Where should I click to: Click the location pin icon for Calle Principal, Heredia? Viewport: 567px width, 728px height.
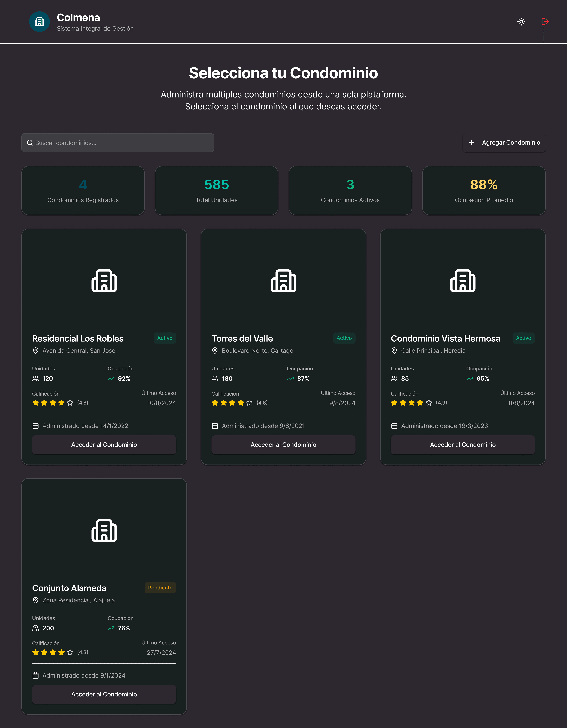pos(394,351)
